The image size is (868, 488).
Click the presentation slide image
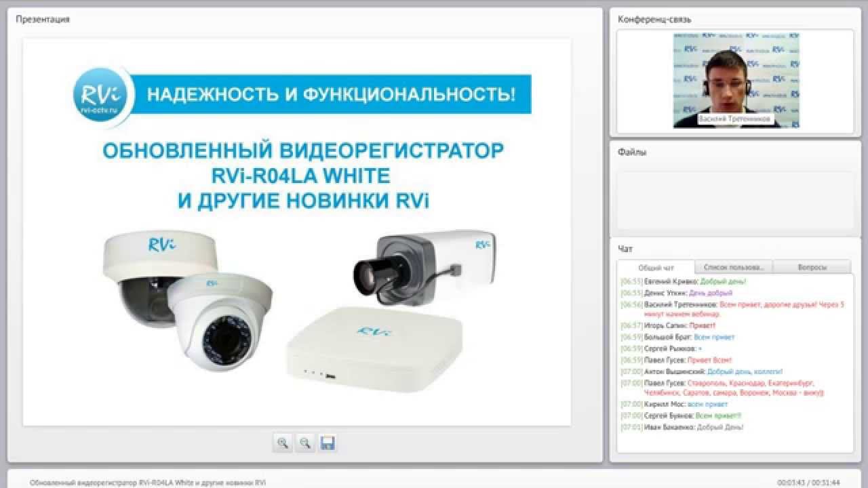pyautogui.click(x=297, y=232)
